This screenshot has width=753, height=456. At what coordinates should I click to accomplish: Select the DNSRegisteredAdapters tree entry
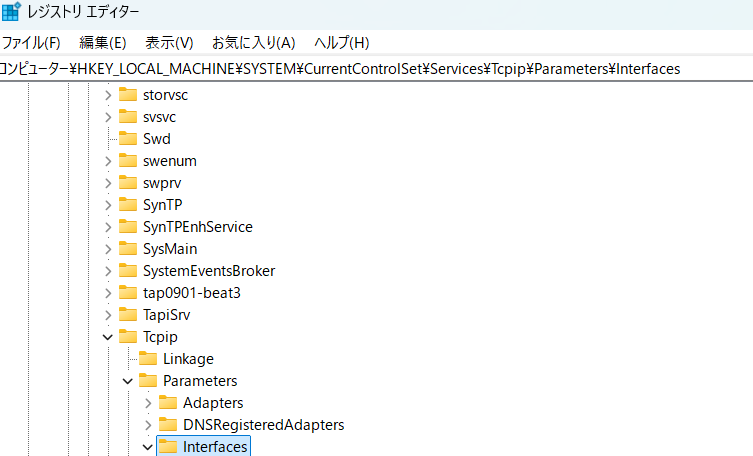pos(264,425)
